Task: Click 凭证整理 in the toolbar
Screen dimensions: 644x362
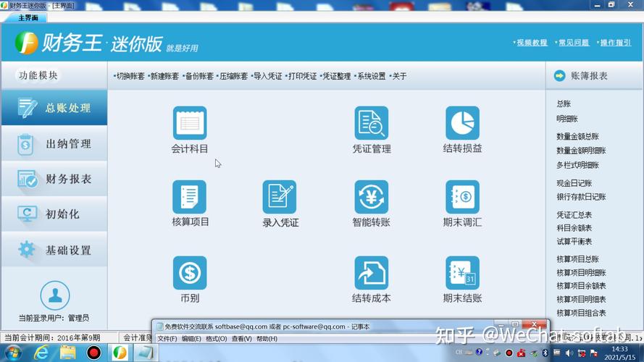Action: [336, 76]
